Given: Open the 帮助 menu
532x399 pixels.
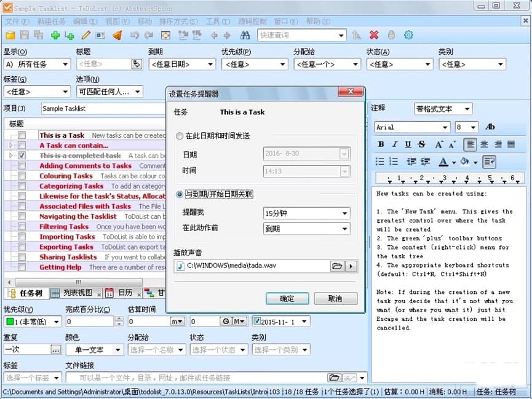Looking at the screenshot, I should click(318, 22).
